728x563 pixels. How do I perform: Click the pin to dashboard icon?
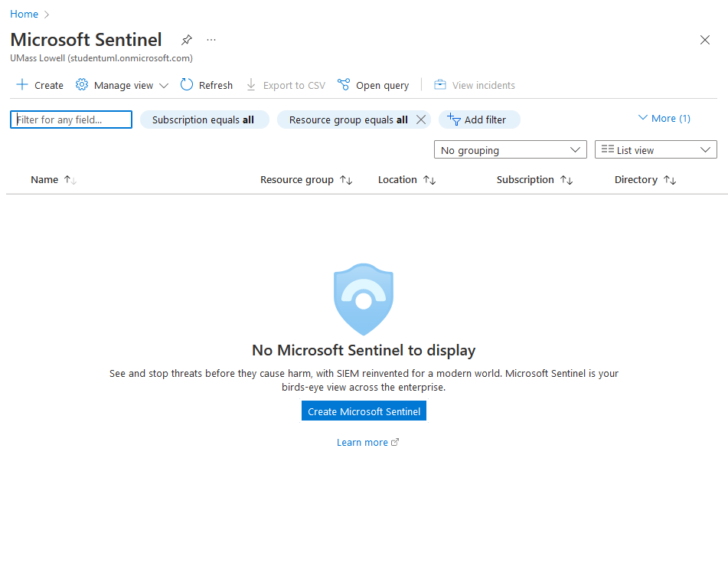(186, 40)
